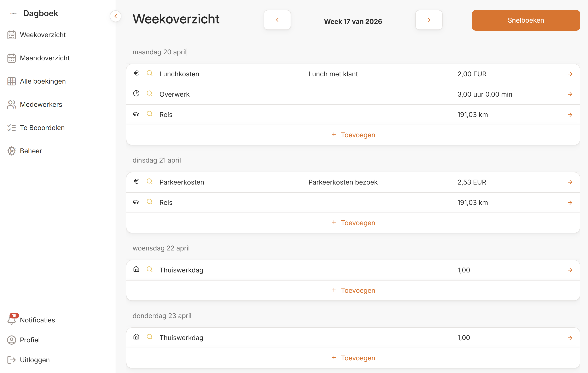
Task: Click the '2,00 EUR' amount
Action: 472,74
